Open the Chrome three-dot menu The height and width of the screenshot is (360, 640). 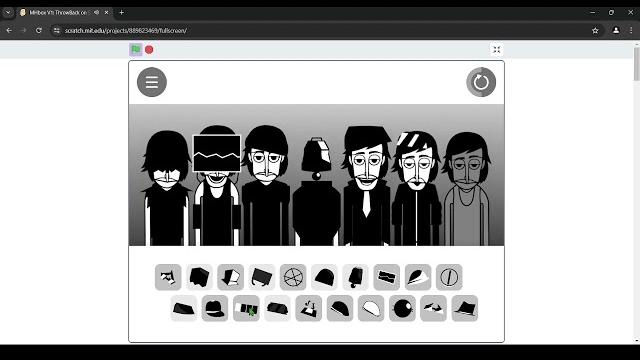631,31
